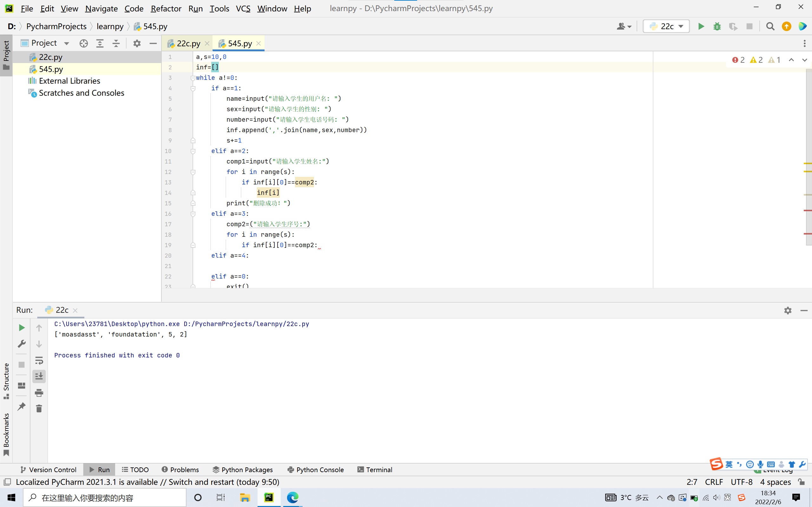Click Select Opened File target icon
Viewport: 812px width, 507px height.
[x=83, y=43]
